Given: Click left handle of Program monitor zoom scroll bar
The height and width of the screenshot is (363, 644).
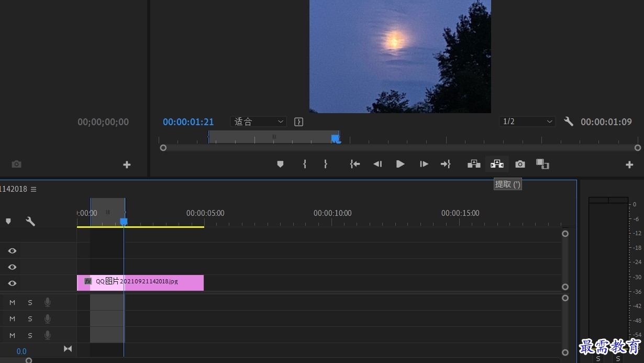Looking at the screenshot, I should 163,148.
